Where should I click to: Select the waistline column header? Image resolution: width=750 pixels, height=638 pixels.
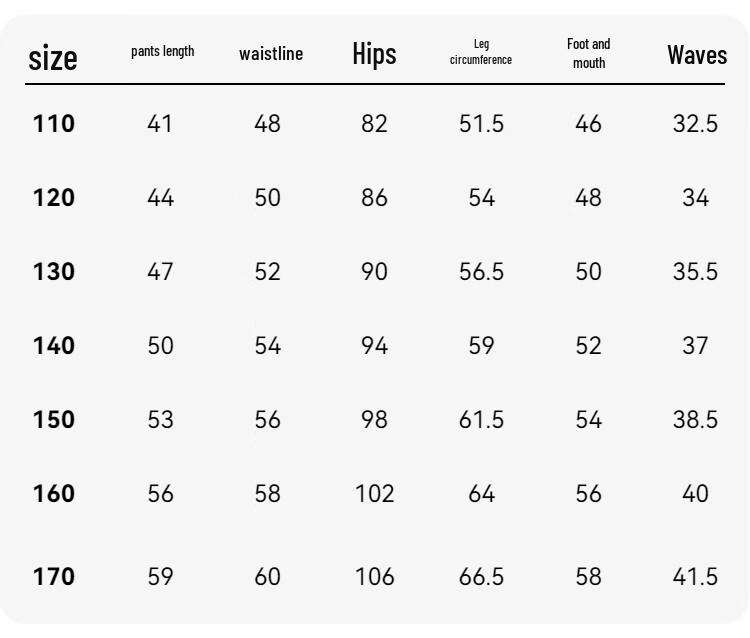[x=271, y=54]
